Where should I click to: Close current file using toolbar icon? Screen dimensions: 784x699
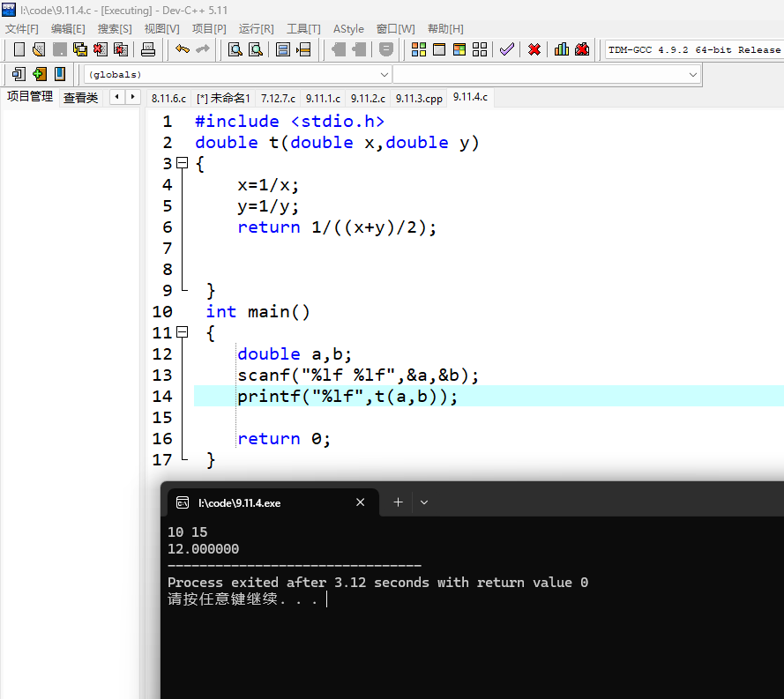(101, 49)
